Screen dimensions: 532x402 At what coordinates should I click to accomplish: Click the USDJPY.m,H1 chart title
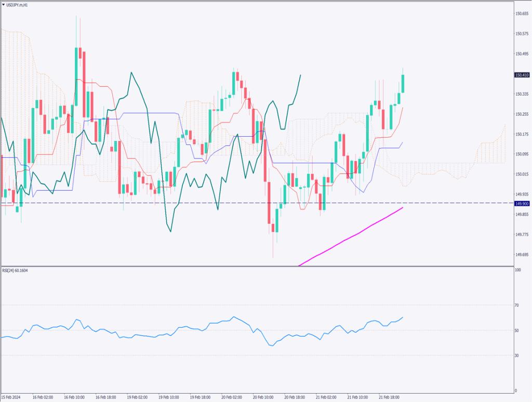click(20, 5)
